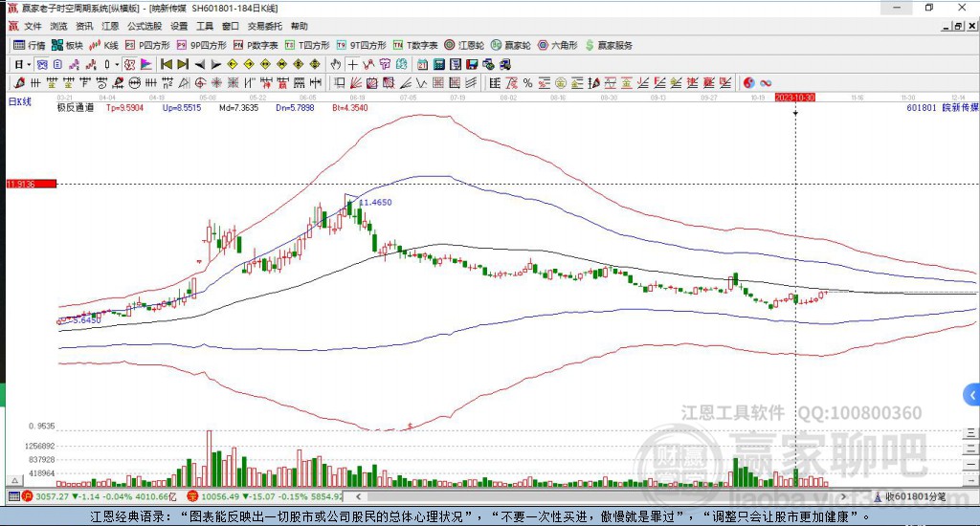This screenshot has width=980, height=526.
Task: Open the calculator icon
Action: click(438, 64)
